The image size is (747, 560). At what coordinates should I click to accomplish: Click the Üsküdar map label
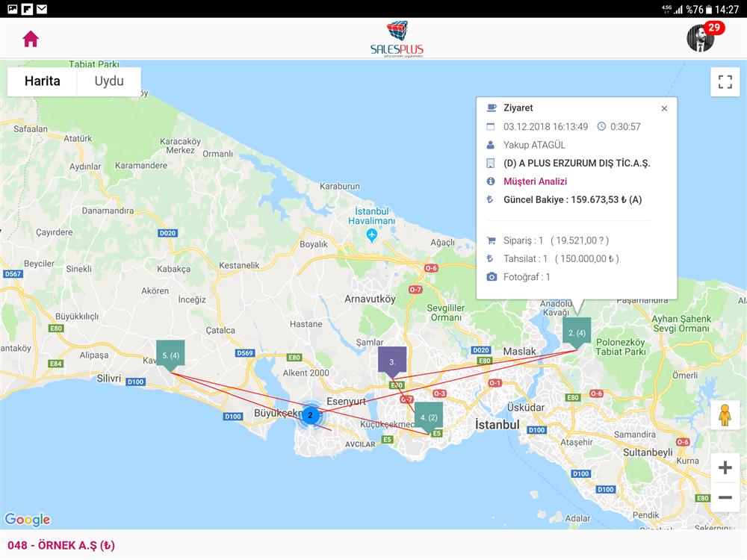[x=525, y=408]
